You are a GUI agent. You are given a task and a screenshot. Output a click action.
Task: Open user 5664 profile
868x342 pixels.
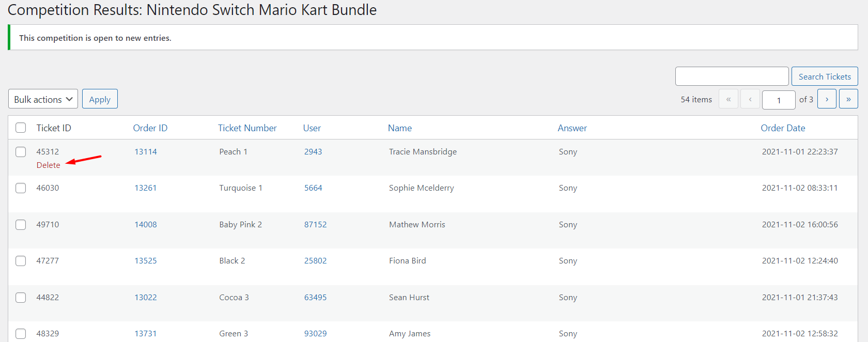click(313, 188)
